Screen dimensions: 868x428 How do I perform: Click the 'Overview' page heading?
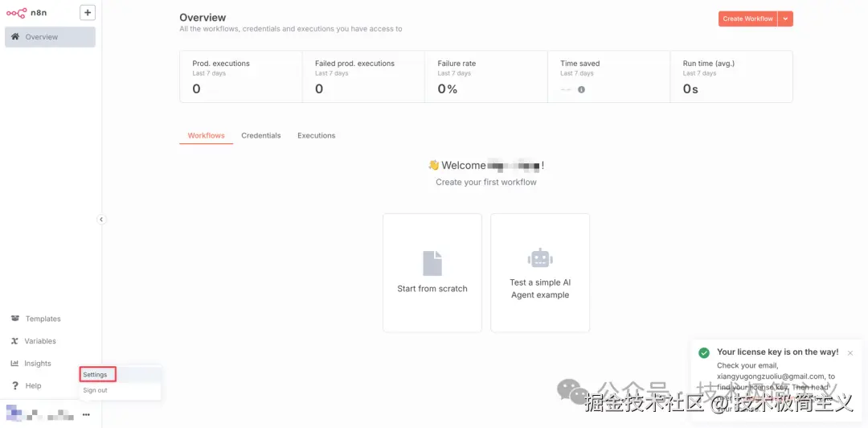pyautogui.click(x=203, y=18)
